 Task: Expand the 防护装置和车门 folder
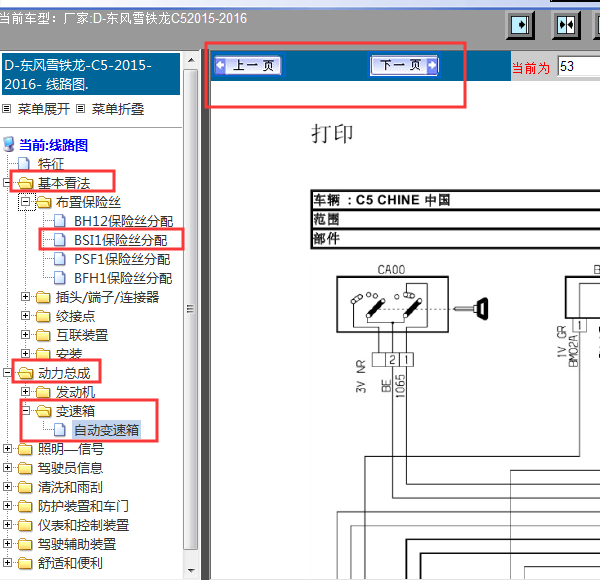7,505
